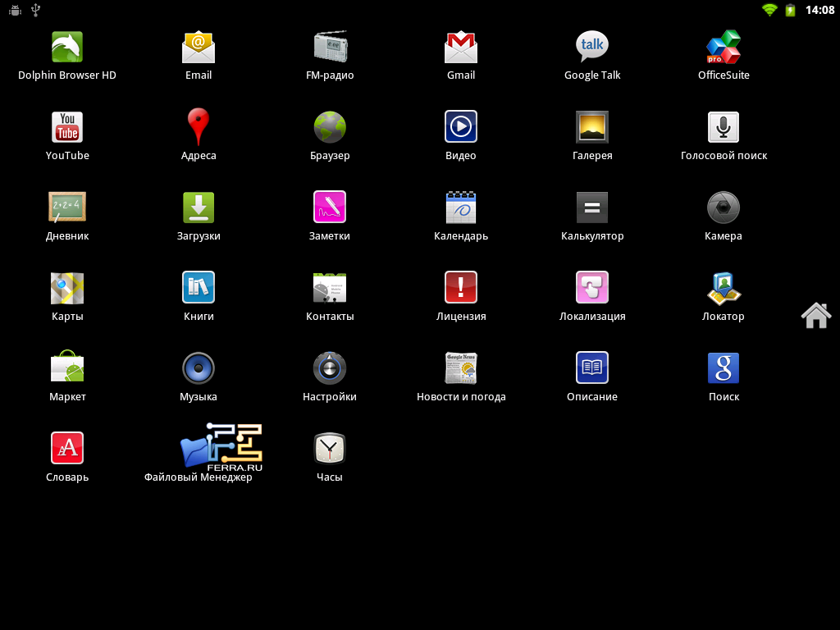This screenshot has height=630, width=840.
Task: Launch the Gmail app
Action: (x=461, y=48)
